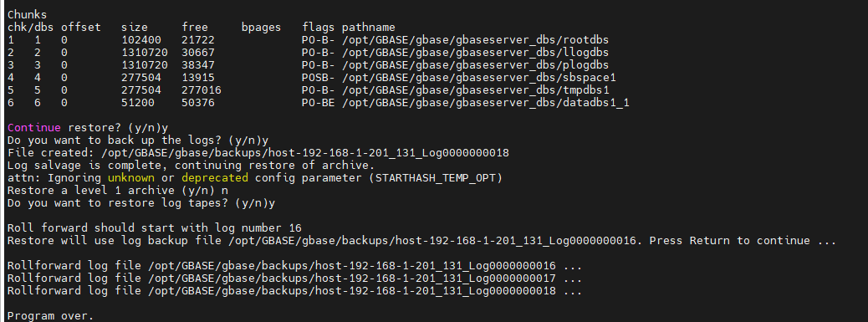This screenshot has width=868, height=322.
Task: Click "Roll forward should start" line
Action: point(155,228)
